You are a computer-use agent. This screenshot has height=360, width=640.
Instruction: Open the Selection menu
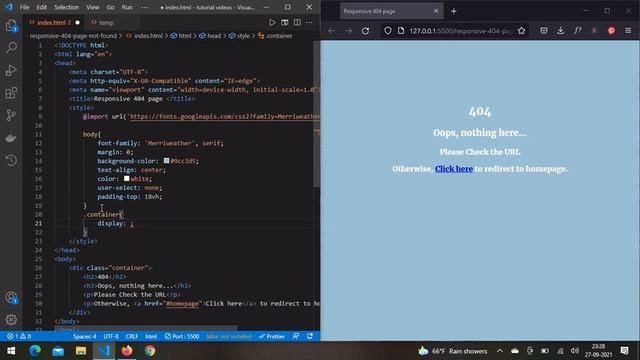(67, 7)
